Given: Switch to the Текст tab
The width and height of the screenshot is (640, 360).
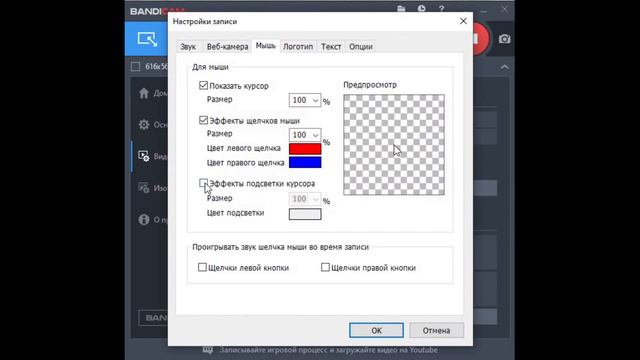Looking at the screenshot, I should tap(331, 47).
